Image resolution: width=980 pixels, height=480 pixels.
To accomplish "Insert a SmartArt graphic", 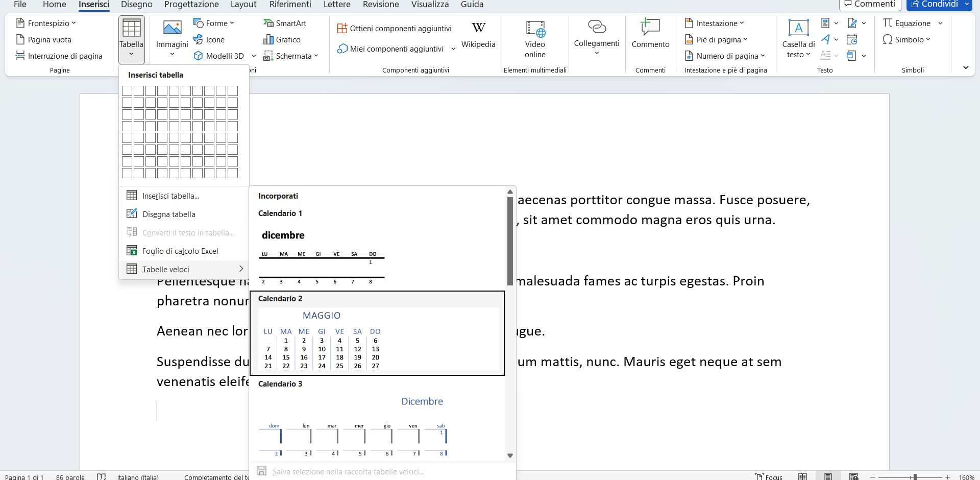I will (285, 23).
